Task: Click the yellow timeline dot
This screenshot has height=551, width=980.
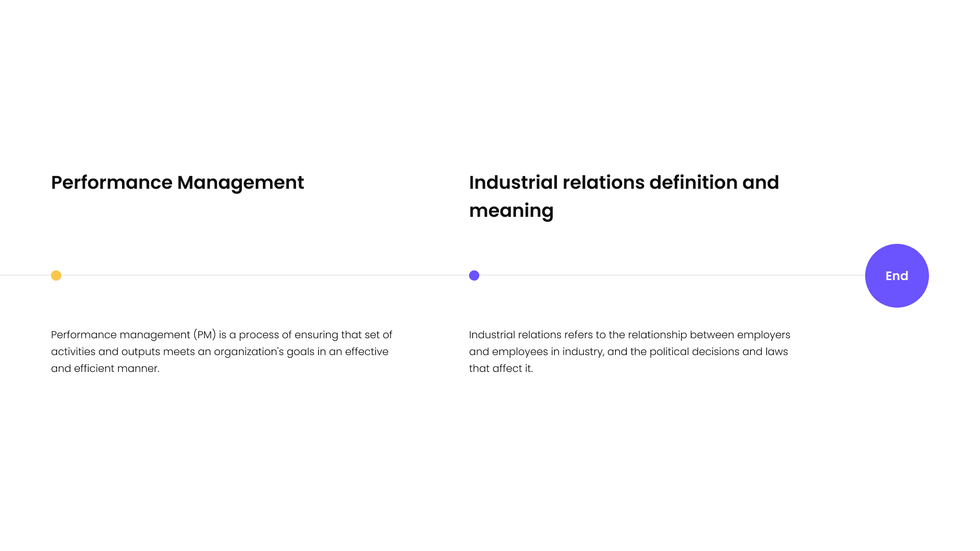Action: [56, 275]
